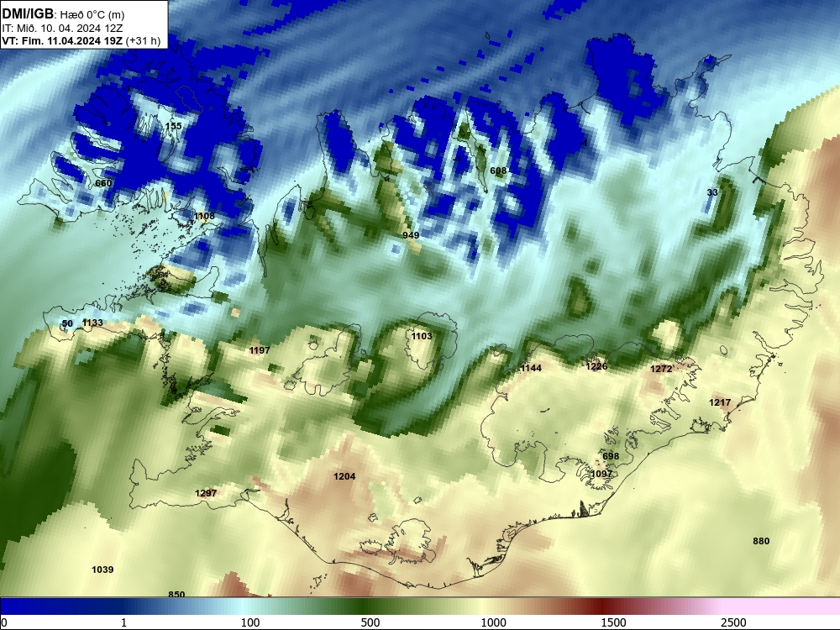
Task: Click the map value 1272
Action: [x=661, y=369]
